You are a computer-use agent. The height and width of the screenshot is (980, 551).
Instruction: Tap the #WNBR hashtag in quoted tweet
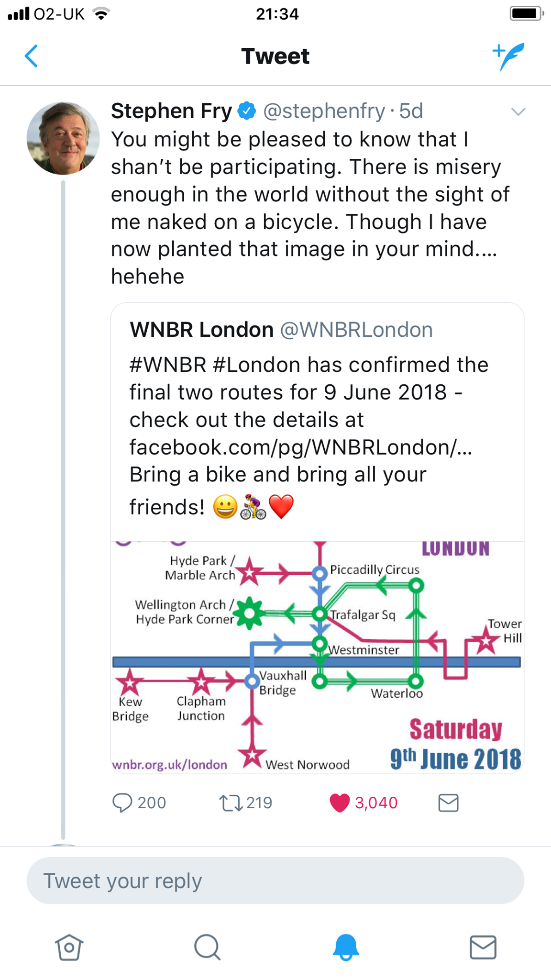[x=167, y=365]
